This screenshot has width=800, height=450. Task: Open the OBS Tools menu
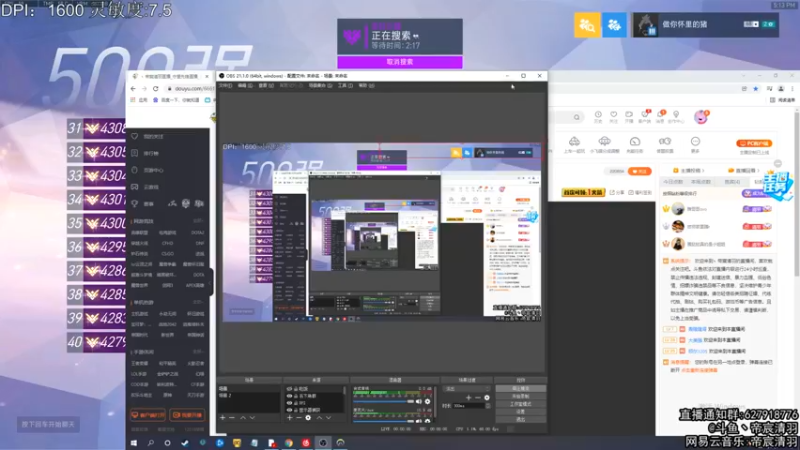[344, 86]
